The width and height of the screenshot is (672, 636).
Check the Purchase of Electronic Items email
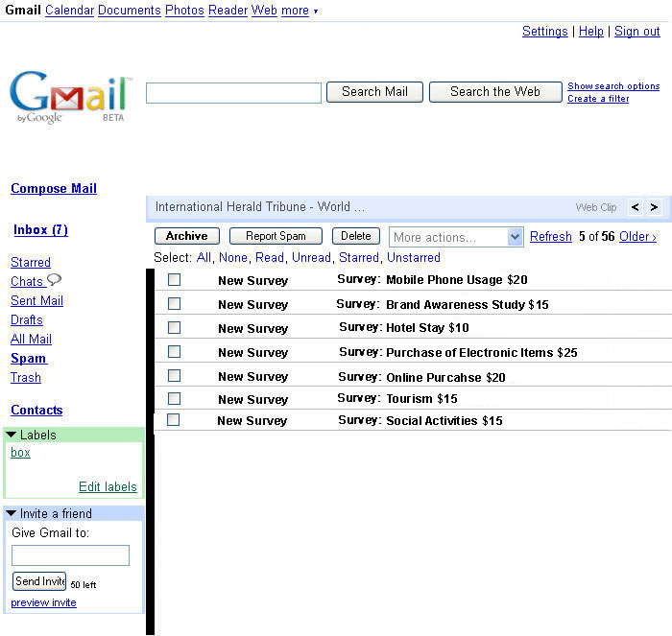pos(174,352)
